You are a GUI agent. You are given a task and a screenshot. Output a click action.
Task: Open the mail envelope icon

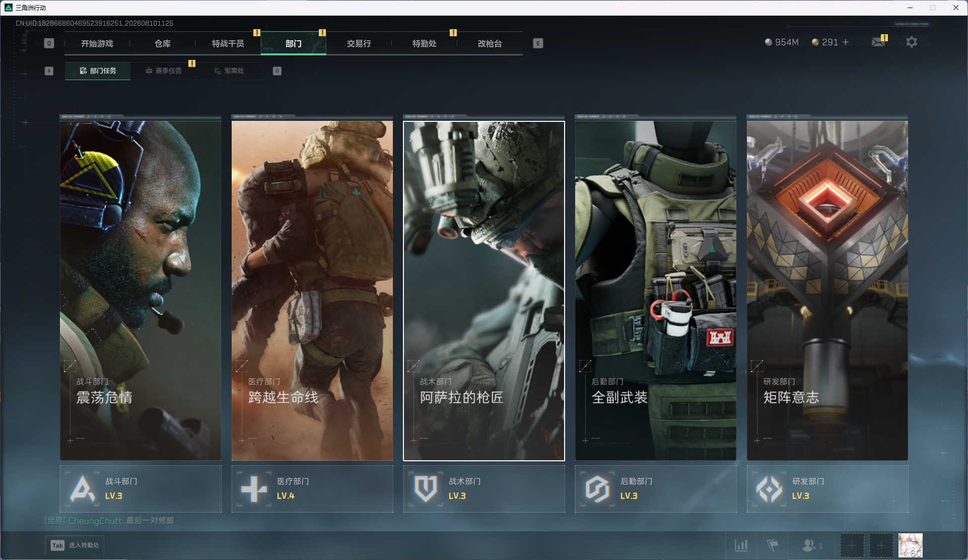point(878,42)
